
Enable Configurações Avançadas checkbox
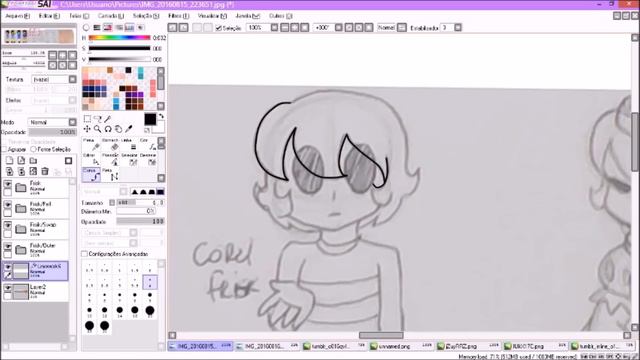click(84, 254)
